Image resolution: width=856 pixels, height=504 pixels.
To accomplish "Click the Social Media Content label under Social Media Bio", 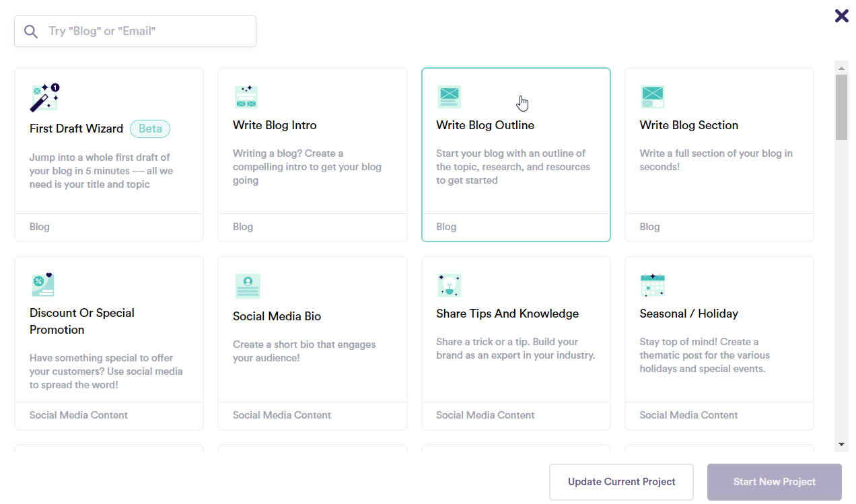I will tap(281, 415).
